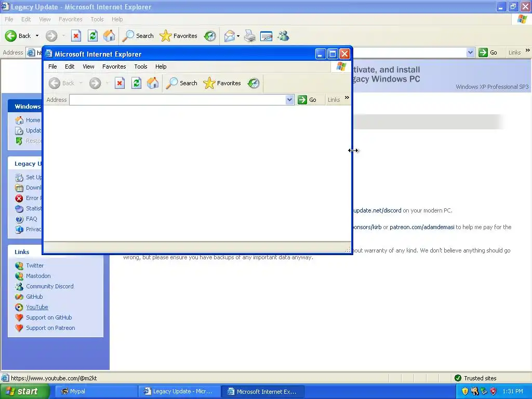Click Mail icon in Legacy Update toolbar
The height and width of the screenshot is (399, 532).
tap(230, 36)
